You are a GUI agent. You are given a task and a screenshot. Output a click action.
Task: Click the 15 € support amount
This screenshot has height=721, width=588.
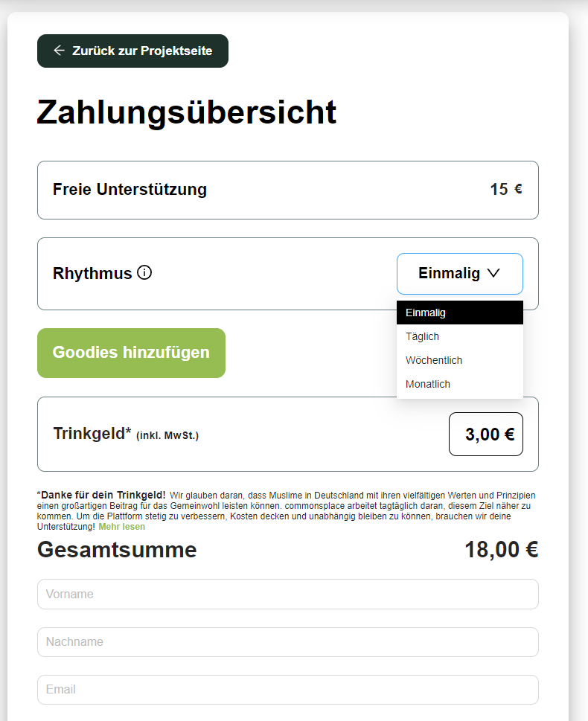pos(506,189)
